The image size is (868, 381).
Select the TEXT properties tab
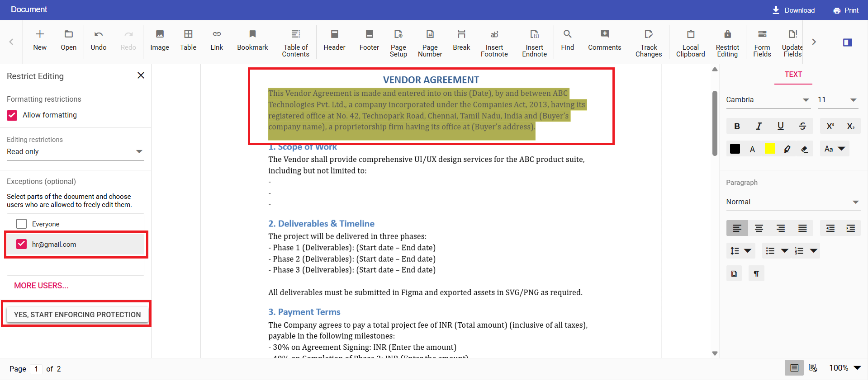tap(793, 75)
